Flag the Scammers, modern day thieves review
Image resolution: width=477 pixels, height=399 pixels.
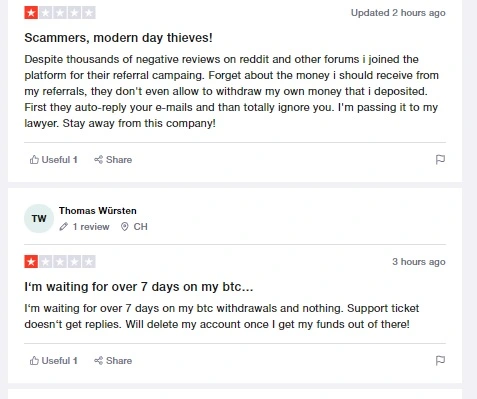click(x=440, y=160)
